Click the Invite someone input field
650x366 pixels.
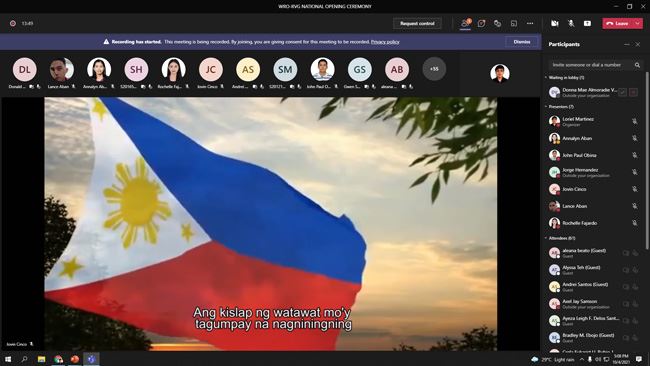click(591, 65)
